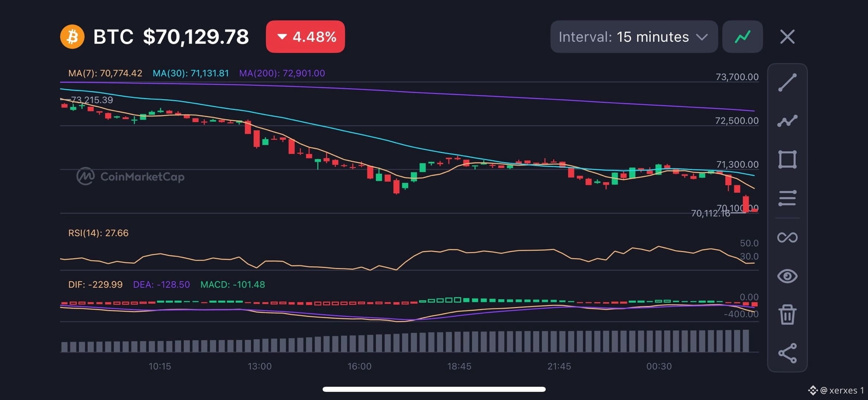This screenshot has height=400, width=868.
Task: Click the 72,500.00 price axis label
Action: [x=737, y=120]
